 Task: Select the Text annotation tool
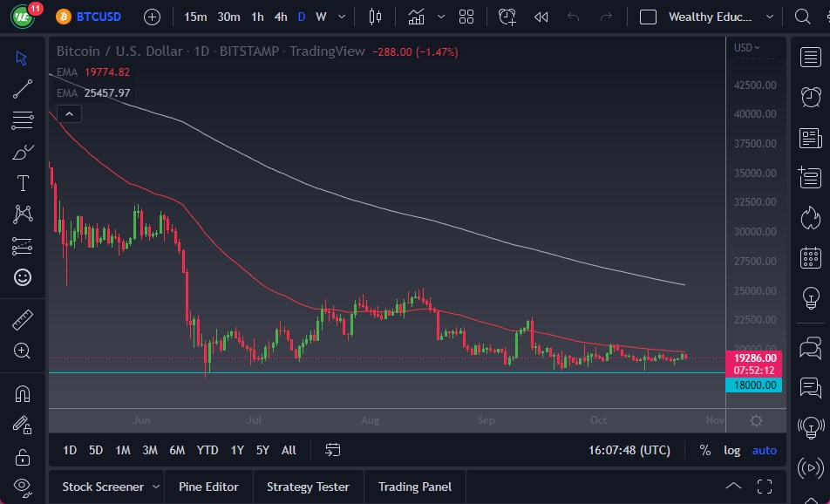coord(23,183)
